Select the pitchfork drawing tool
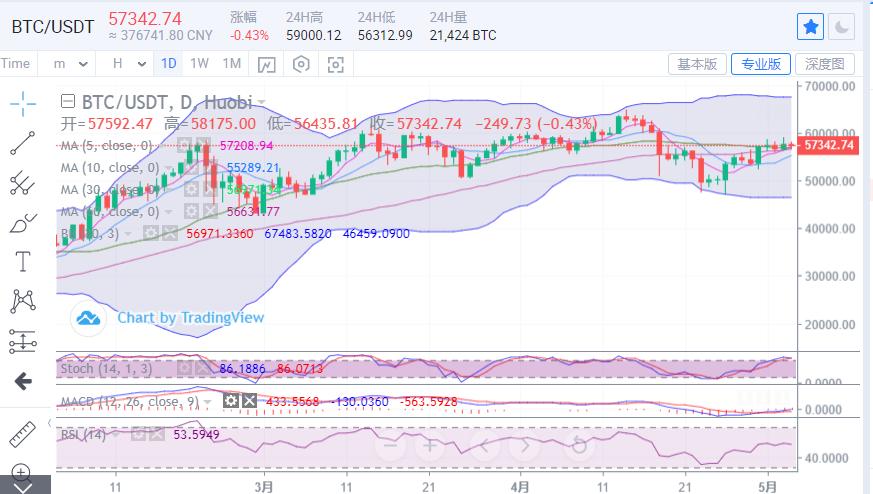The height and width of the screenshot is (494, 873). 23,183
